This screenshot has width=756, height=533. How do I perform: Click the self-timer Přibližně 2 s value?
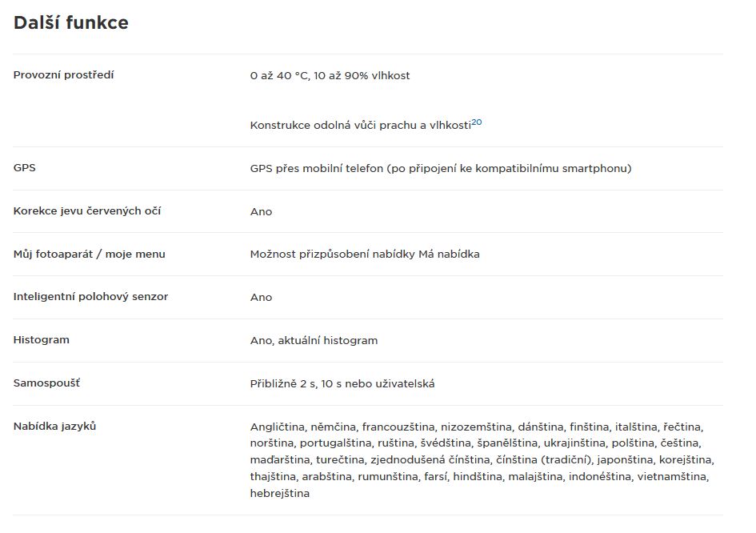click(342, 384)
